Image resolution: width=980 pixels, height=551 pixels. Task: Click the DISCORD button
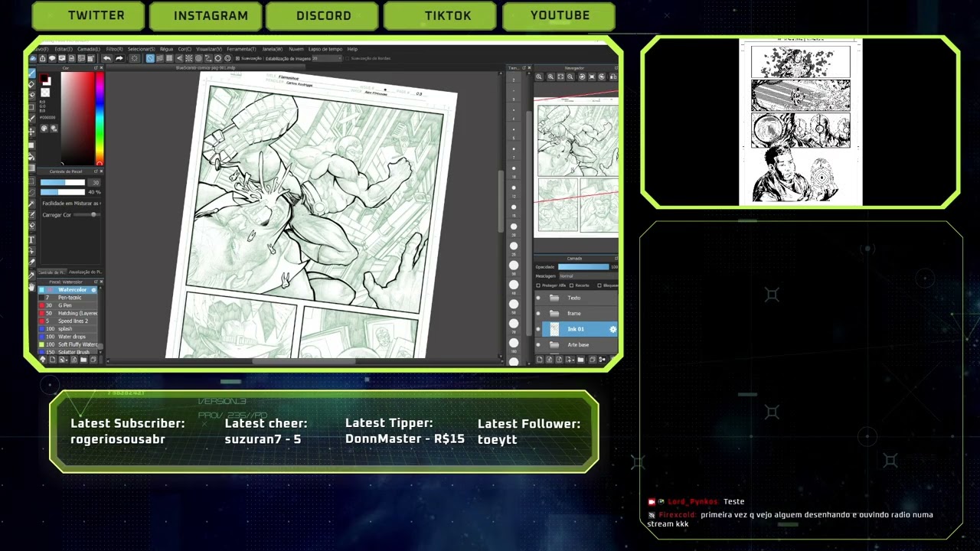(324, 15)
